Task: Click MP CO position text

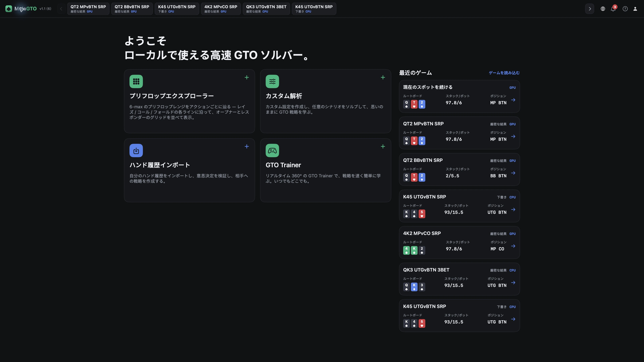Action: point(497,249)
